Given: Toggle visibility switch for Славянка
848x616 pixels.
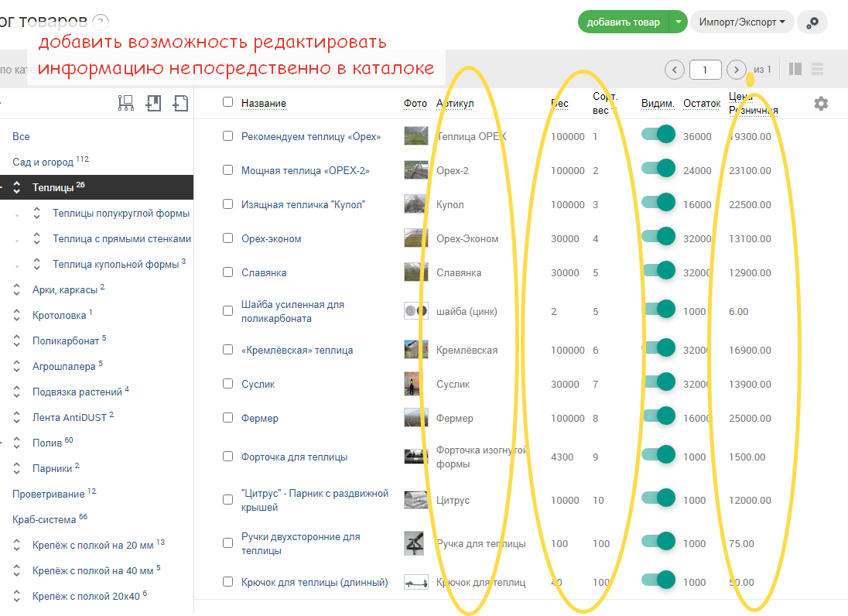Looking at the screenshot, I should pyautogui.click(x=658, y=271).
